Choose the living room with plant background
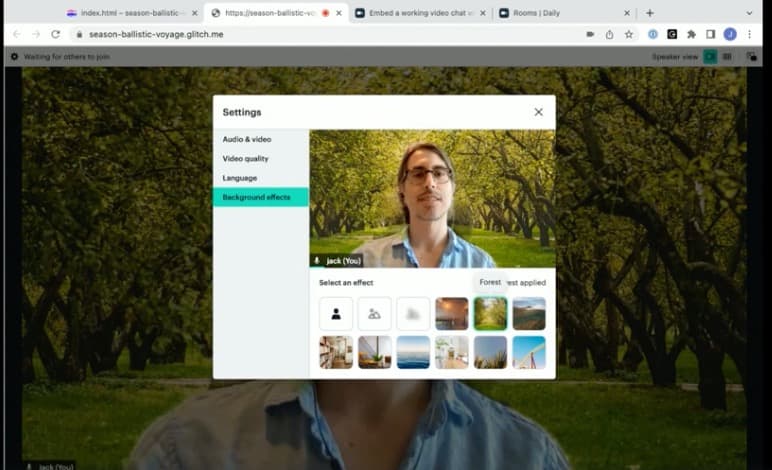 pos(374,352)
